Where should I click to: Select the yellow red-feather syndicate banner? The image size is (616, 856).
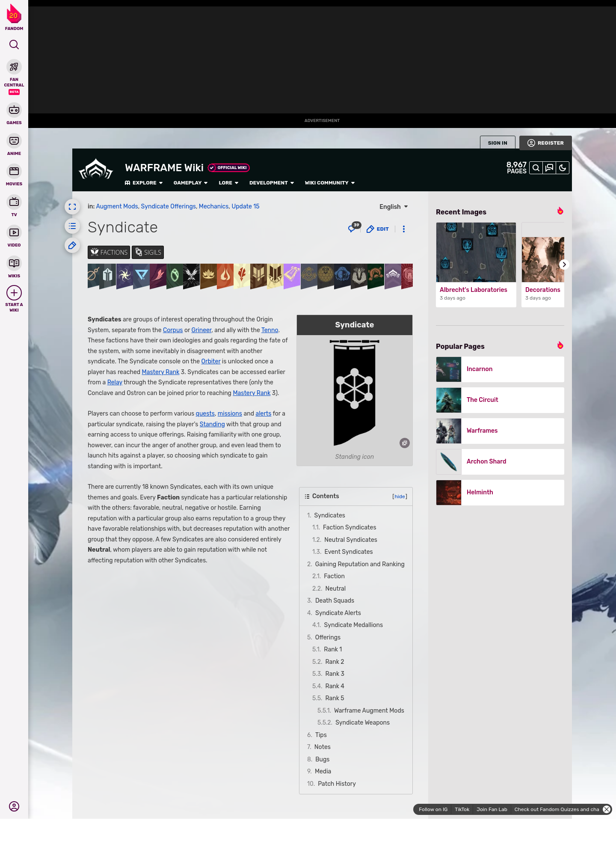242,276
